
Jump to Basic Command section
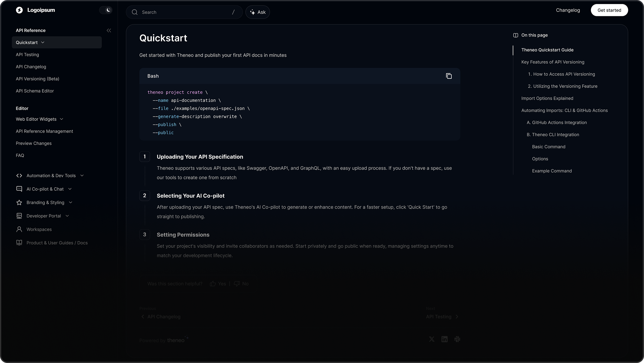[549, 147]
